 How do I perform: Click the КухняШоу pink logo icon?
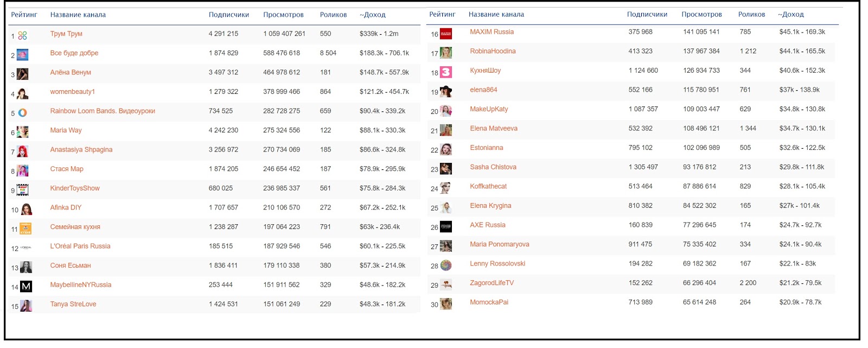click(x=445, y=72)
